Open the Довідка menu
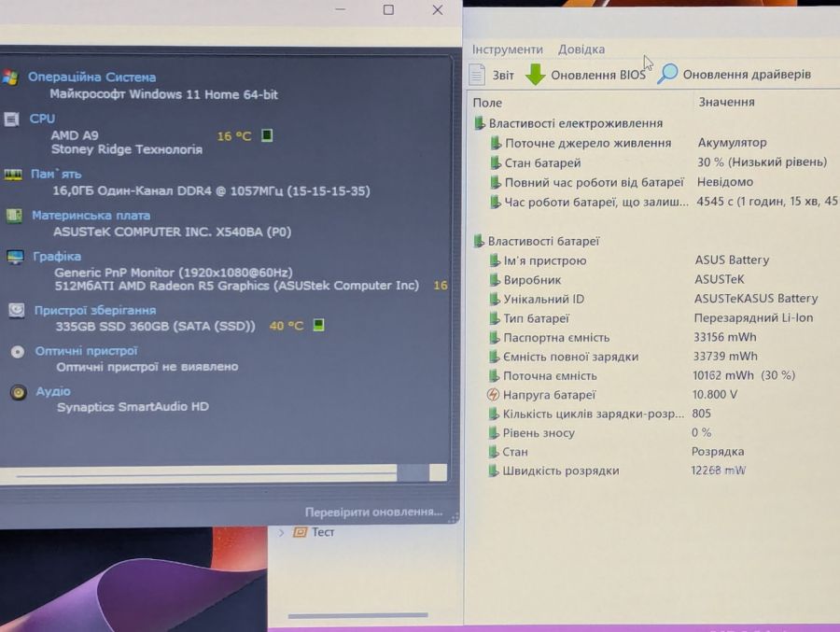Viewport: 840px width, 632px height. [581, 49]
